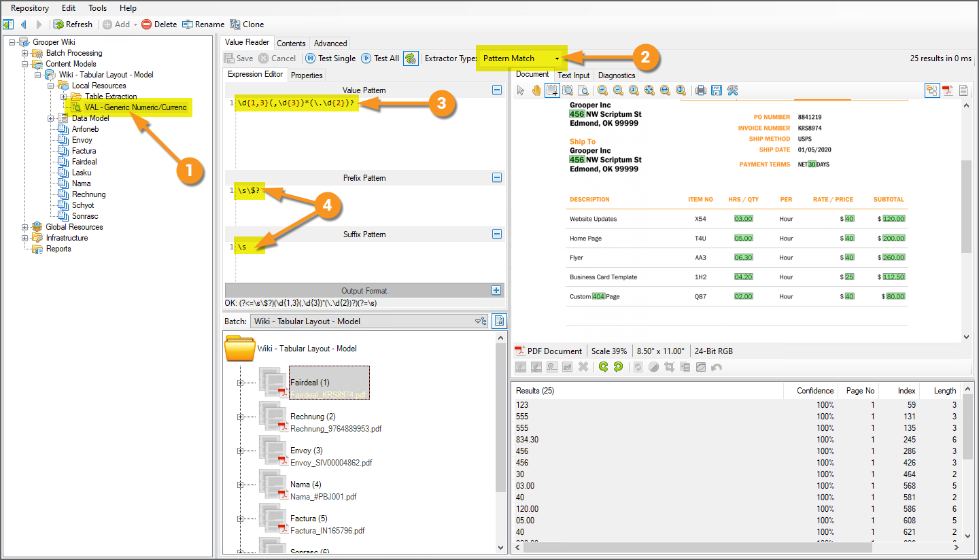
Task: Open the Repository menu
Action: pos(30,8)
